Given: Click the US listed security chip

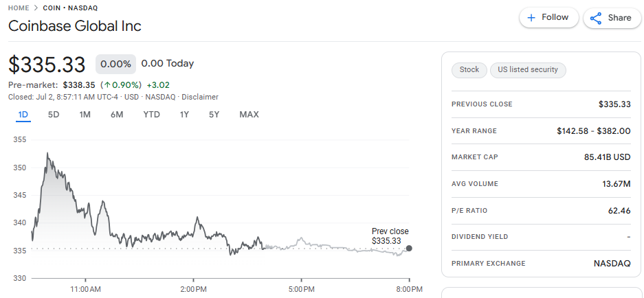Looking at the screenshot, I should (x=528, y=70).
